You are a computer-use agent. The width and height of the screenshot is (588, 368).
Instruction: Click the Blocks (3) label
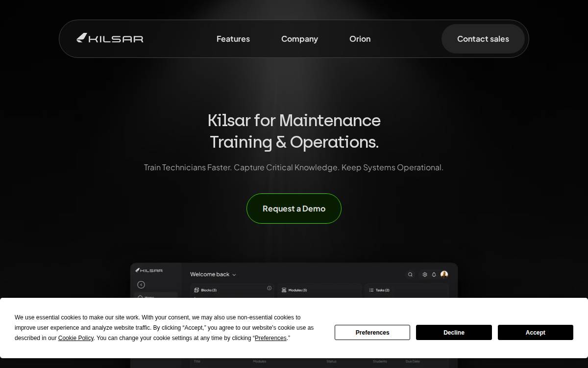(x=209, y=290)
